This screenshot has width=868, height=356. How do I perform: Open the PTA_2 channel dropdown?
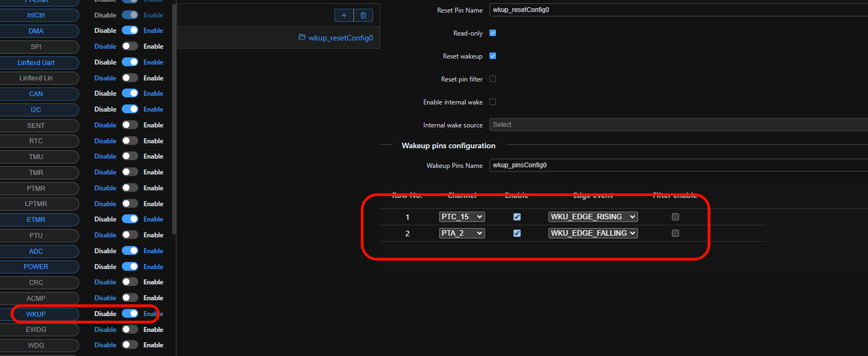462,234
